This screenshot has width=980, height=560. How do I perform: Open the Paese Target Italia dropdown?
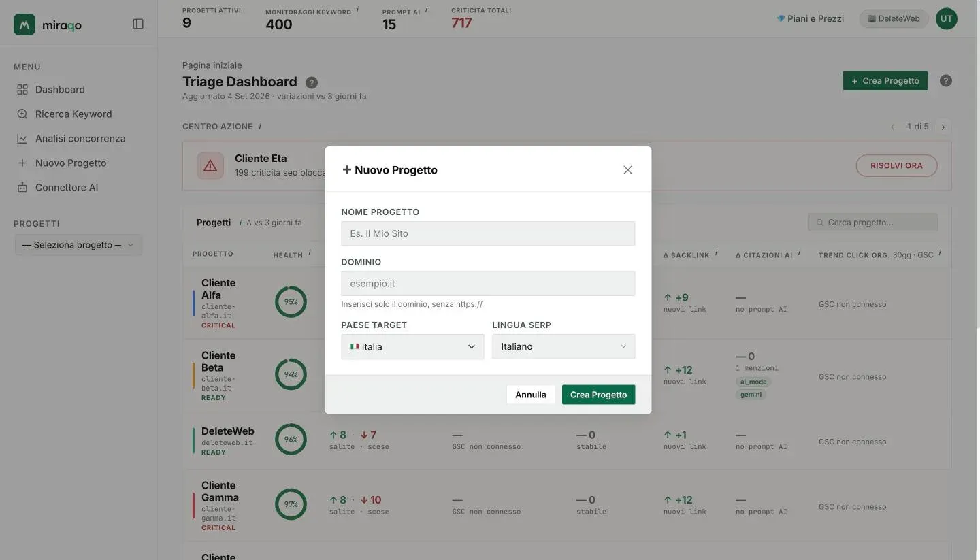[412, 346]
